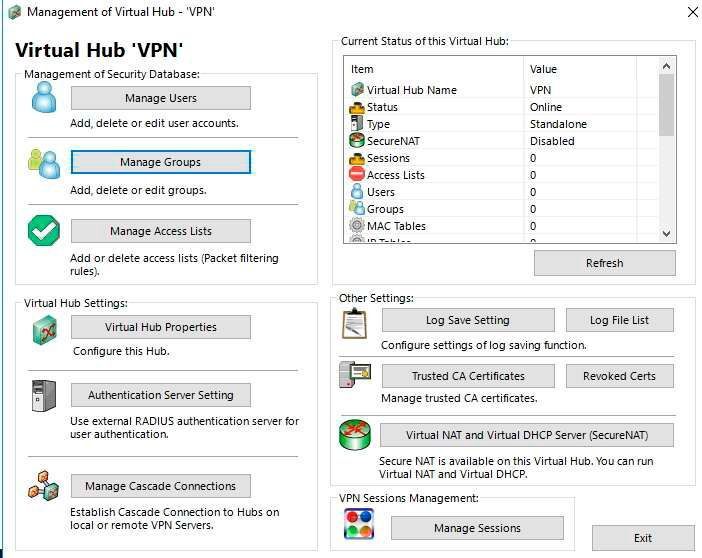Click the Sessions row icon in status list
Image resolution: width=702 pixels, height=558 pixels.
[357, 159]
